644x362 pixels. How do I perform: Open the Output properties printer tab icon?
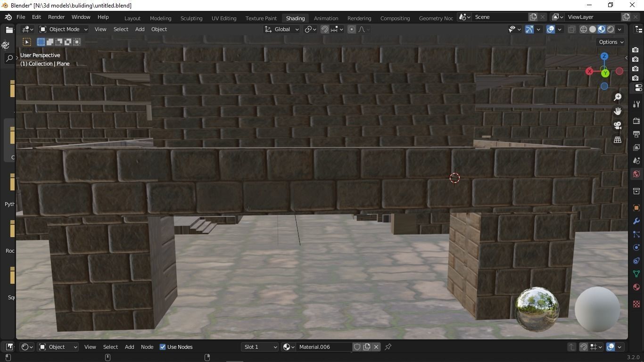coord(636,134)
